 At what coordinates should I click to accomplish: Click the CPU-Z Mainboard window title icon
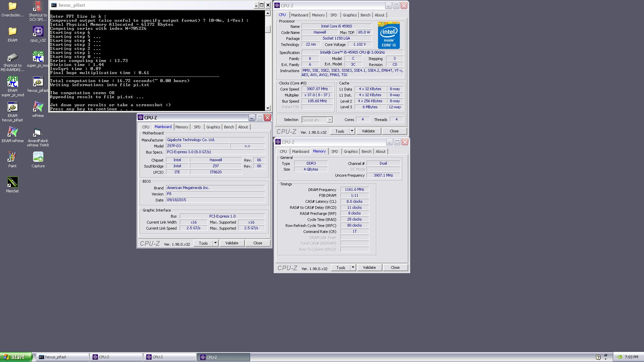141,118
